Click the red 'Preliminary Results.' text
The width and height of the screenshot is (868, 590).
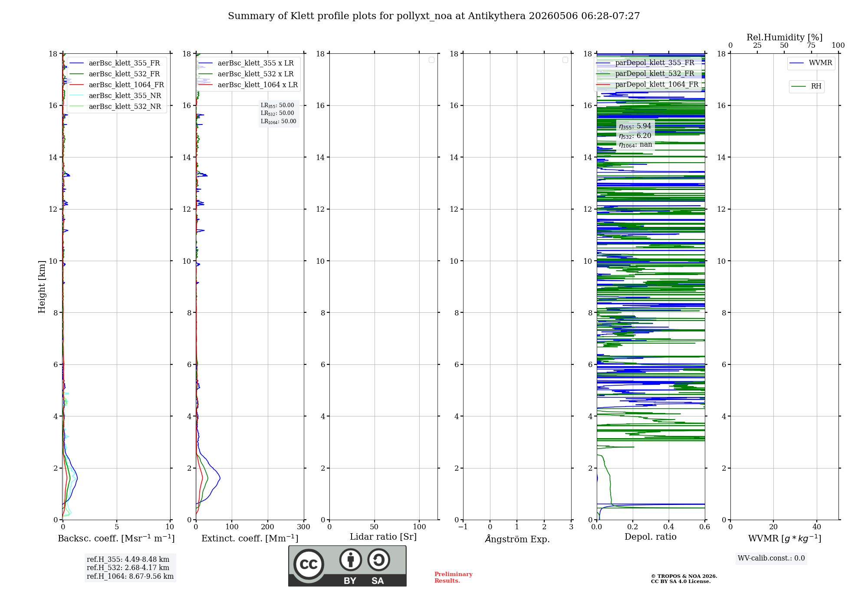click(x=454, y=577)
